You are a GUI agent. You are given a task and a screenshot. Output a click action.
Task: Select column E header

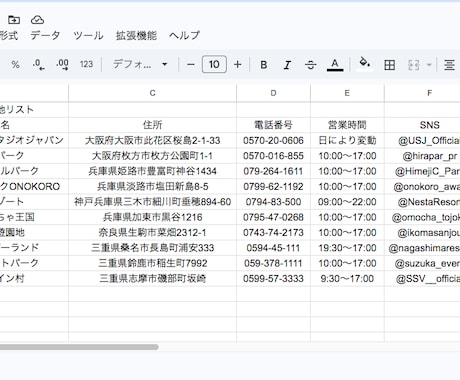coord(347,93)
